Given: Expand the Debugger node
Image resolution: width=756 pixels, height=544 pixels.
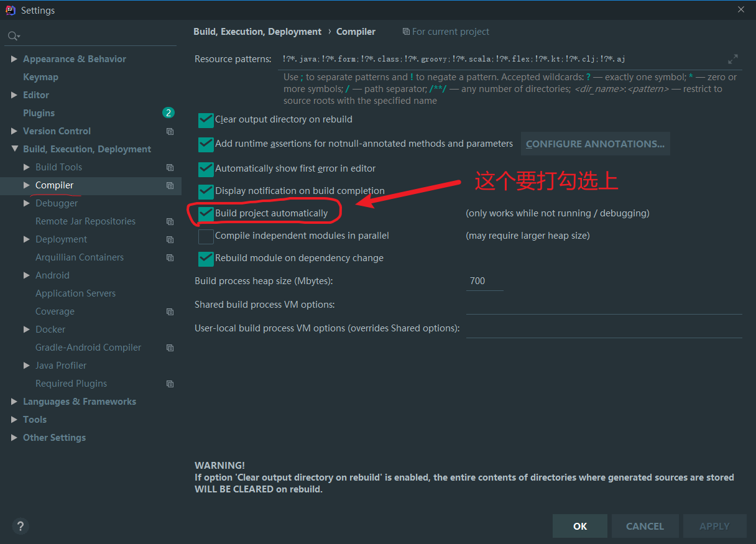Looking at the screenshot, I should (26, 203).
